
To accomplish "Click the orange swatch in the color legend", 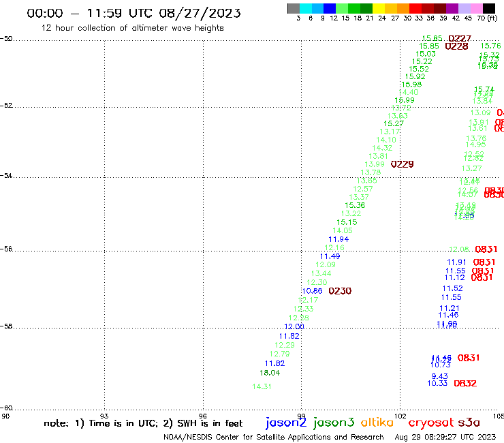I will [x=403, y=8].
